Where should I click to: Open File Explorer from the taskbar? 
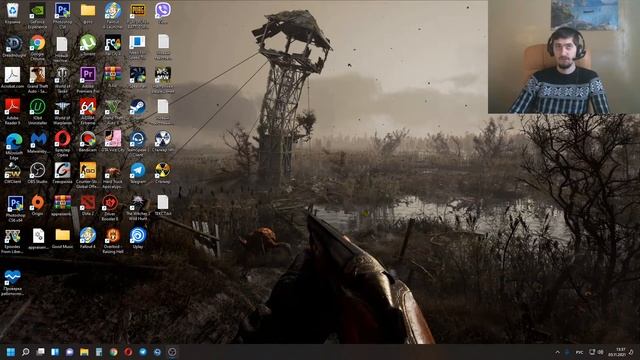coord(84,352)
